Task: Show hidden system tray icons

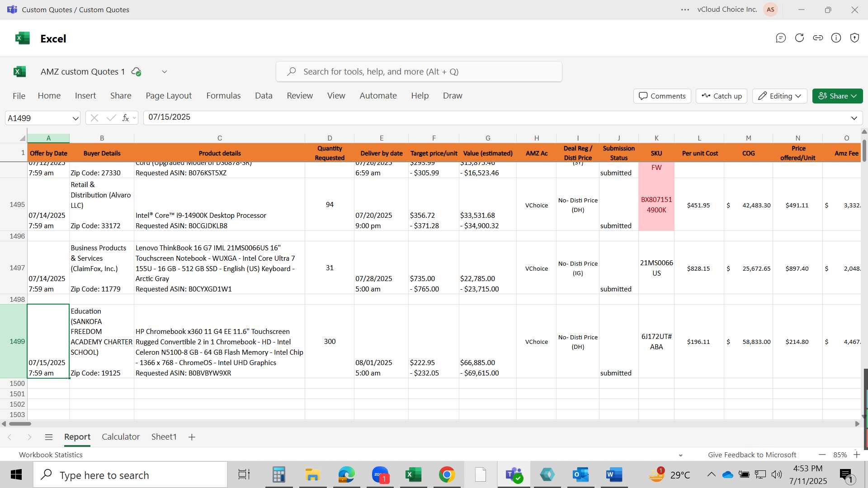Action: pos(711,474)
